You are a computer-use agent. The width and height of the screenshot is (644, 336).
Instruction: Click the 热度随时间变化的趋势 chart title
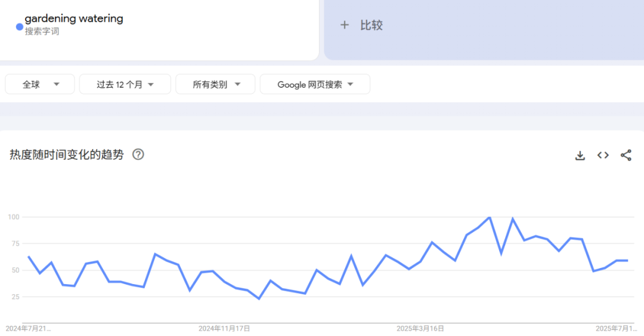click(67, 155)
